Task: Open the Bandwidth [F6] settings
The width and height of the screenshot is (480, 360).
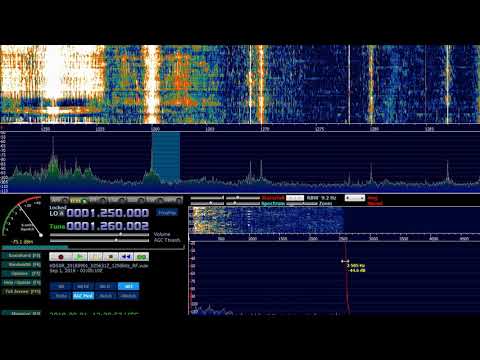Action: [x=21, y=265]
